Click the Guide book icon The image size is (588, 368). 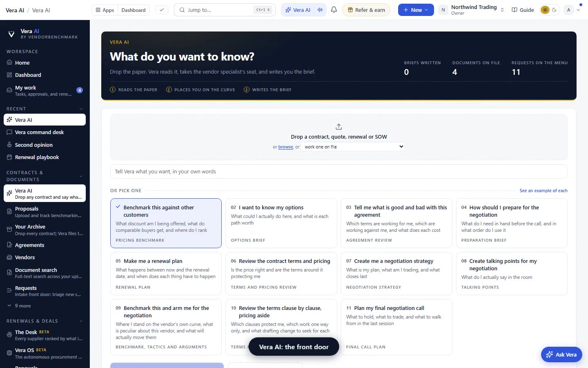514,10
